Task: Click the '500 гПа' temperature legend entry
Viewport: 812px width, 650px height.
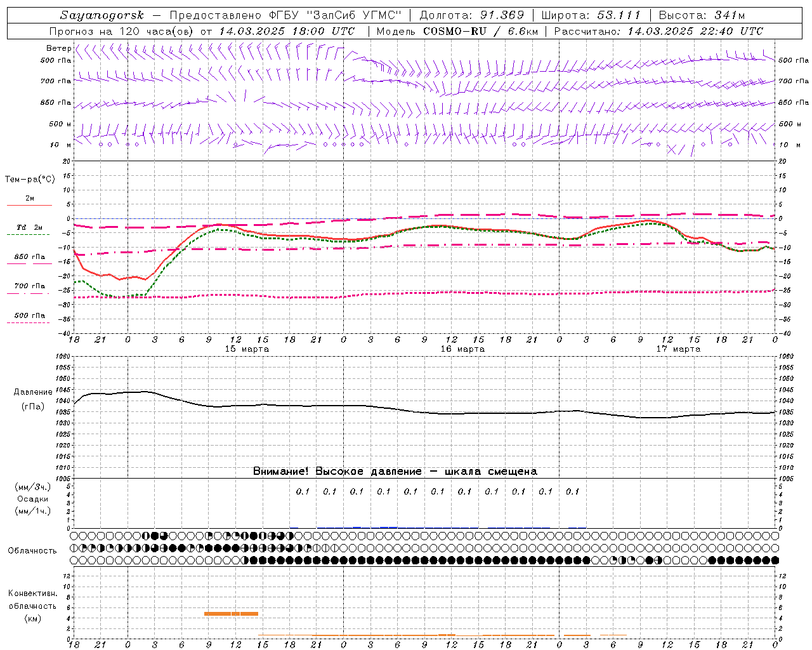Action: [x=30, y=315]
